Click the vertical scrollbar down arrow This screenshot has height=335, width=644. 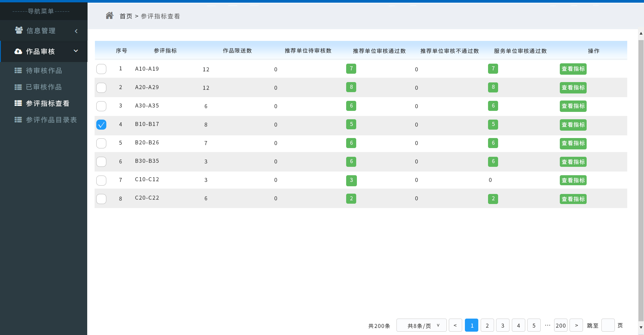pos(641,327)
